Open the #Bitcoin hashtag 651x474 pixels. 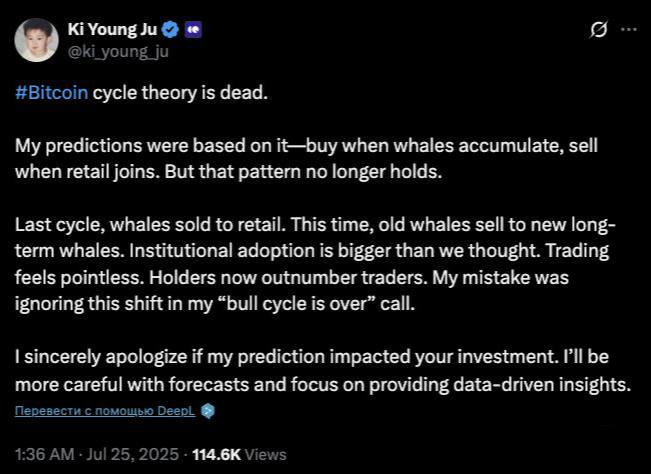(x=51, y=93)
